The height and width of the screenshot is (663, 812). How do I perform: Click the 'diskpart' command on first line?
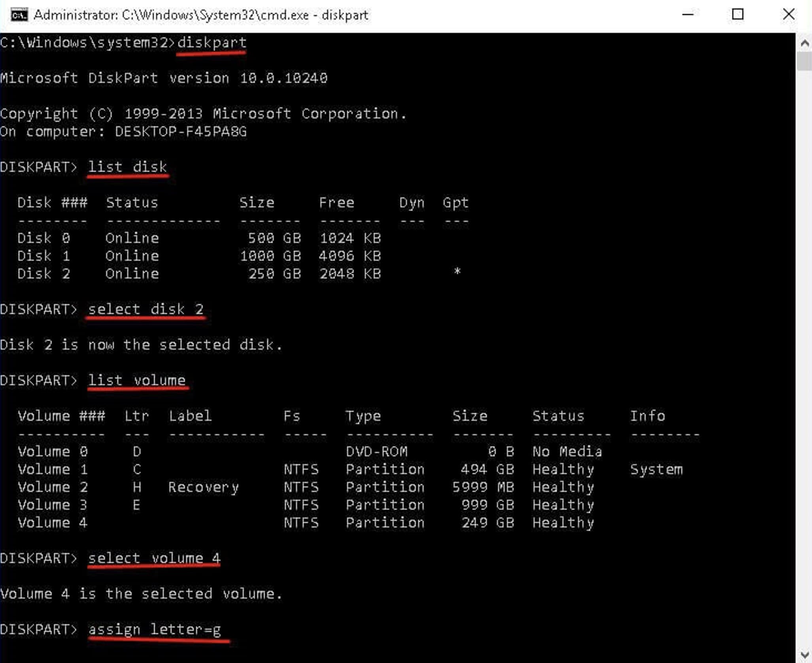211,42
